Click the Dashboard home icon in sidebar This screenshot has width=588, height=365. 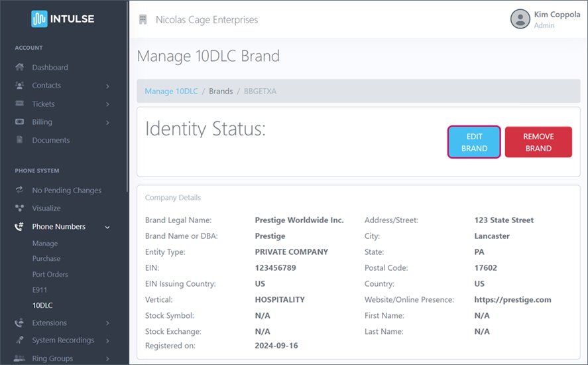(19, 68)
